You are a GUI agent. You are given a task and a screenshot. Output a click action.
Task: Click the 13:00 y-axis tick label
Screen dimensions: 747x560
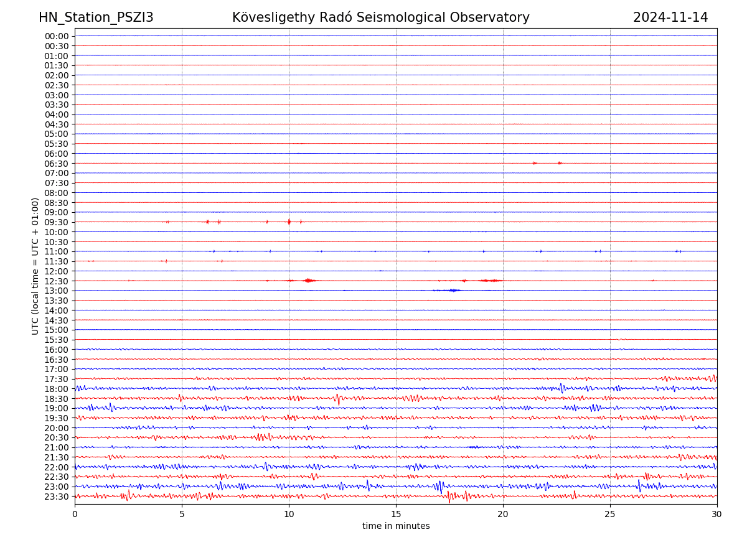56,291
